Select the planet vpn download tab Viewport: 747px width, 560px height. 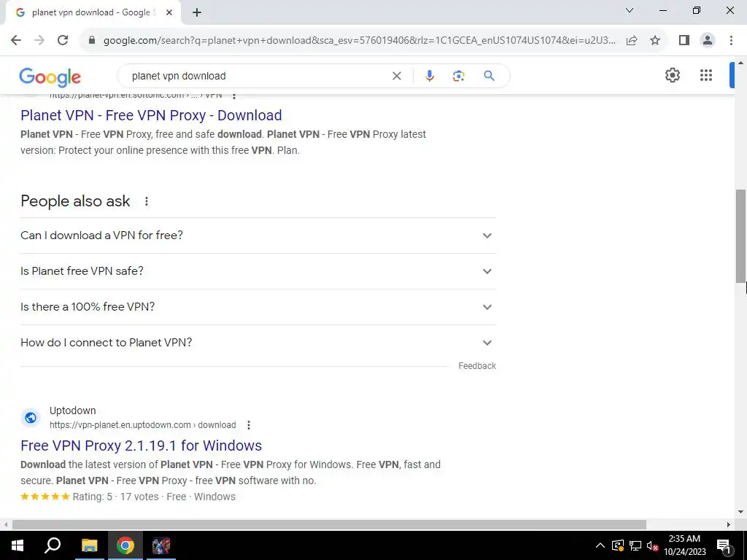coord(93,12)
